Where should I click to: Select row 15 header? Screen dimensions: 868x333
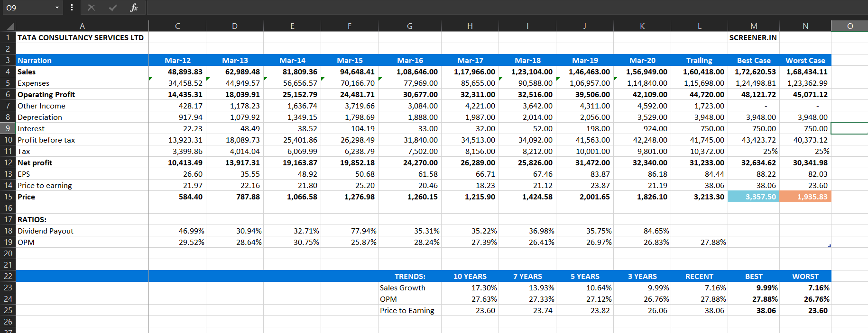coord(8,197)
